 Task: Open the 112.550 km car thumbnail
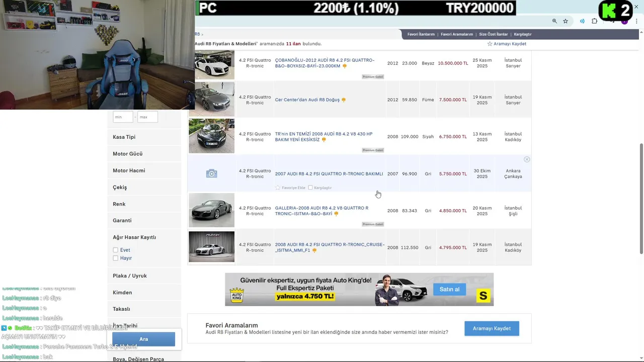211,246
